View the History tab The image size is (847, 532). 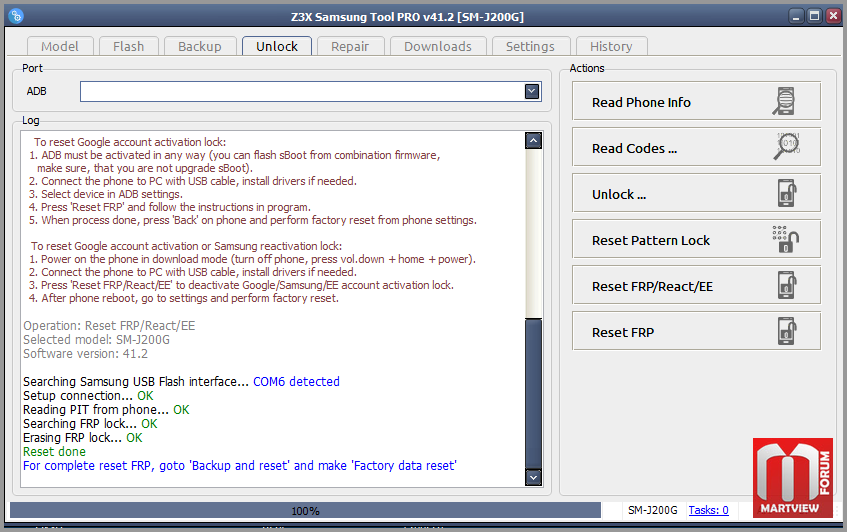point(611,46)
